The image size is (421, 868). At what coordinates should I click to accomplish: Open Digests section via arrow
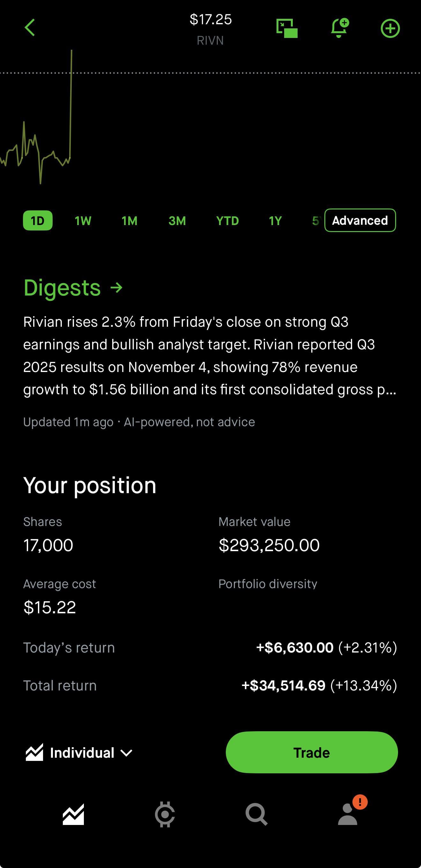click(x=117, y=288)
